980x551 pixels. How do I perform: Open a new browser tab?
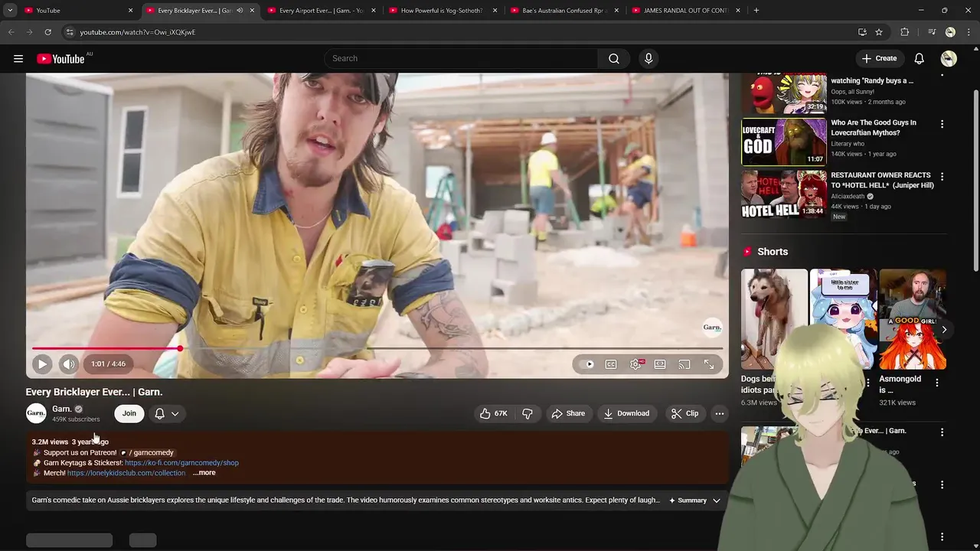tap(756, 11)
